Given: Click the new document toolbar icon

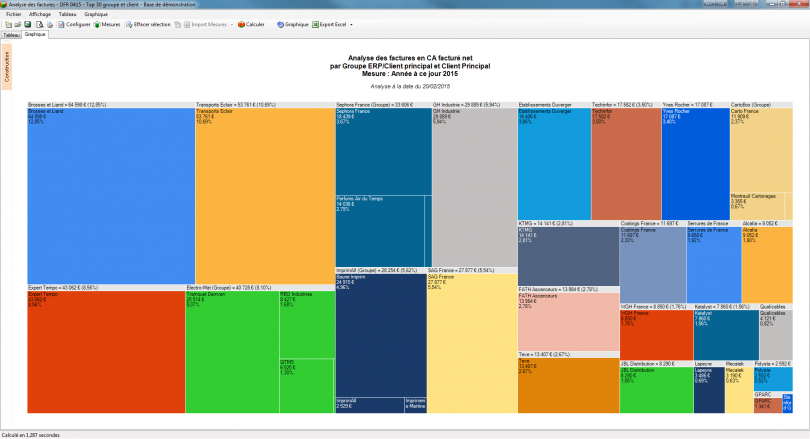Looking at the screenshot, I should click(9, 24).
